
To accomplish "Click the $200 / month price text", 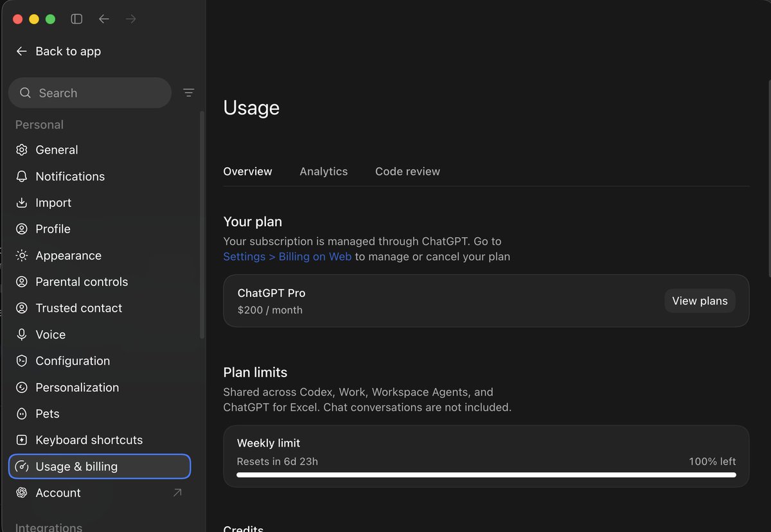I will click(x=270, y=310).
